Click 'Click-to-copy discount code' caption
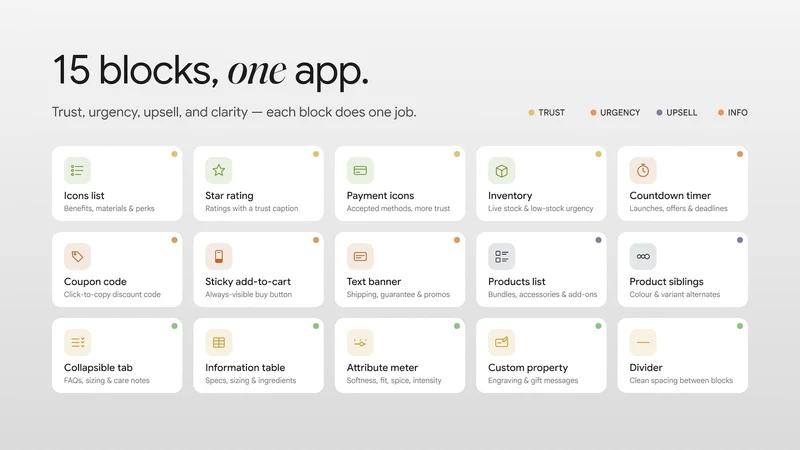 coord(112,294)
